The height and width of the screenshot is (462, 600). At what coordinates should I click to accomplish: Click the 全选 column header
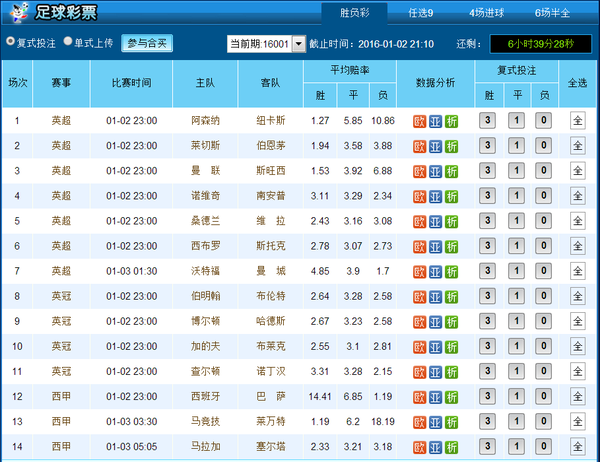pyautogui.click(x=578, y=82)
